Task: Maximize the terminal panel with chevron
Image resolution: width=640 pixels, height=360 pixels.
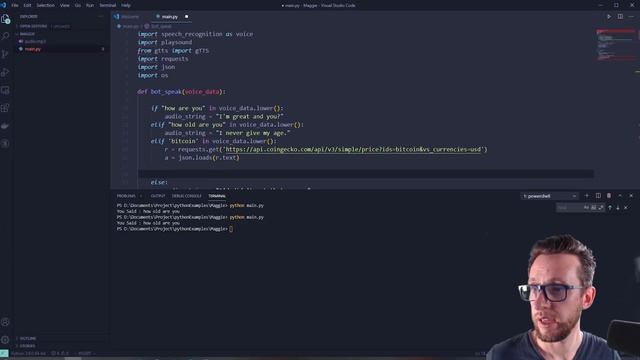Action: 620,196
